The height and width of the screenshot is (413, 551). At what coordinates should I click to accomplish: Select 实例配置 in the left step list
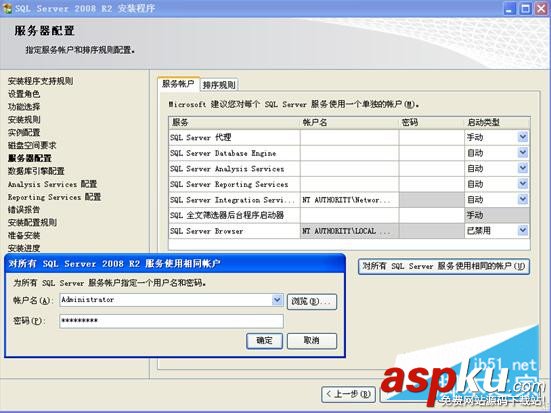tap(24, 133)
